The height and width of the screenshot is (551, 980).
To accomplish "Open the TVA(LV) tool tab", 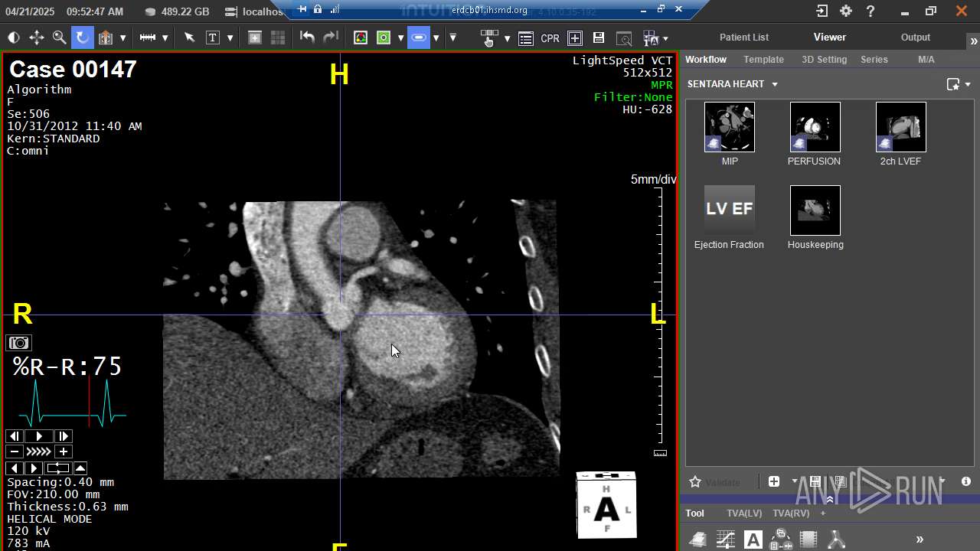I will pyautogui.click(x=744, y=514).
